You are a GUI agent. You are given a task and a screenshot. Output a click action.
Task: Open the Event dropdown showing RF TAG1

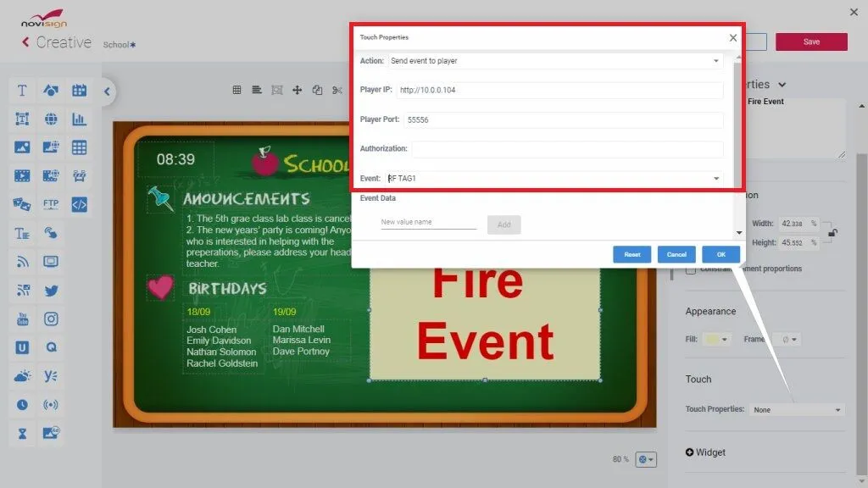pyautogui.click(x=716, y=178)
